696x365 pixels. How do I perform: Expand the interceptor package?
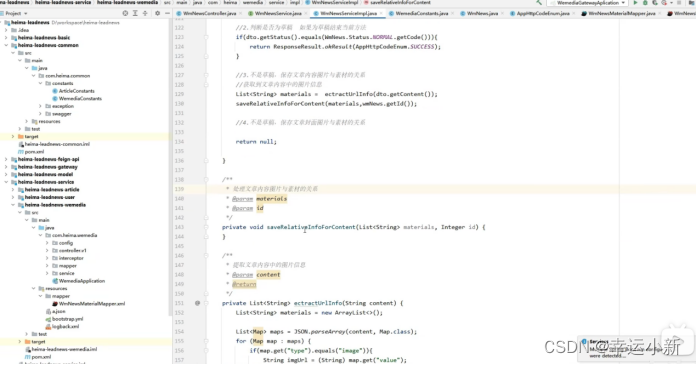[x=47, y=258]
